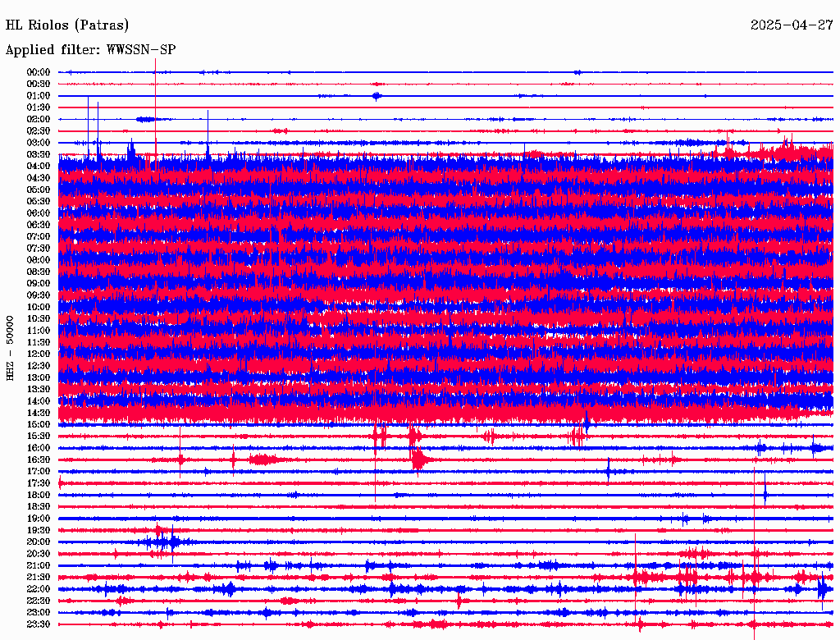Click the 04:30 row label
Screen dimensions: 840x640
coord(39,179)
